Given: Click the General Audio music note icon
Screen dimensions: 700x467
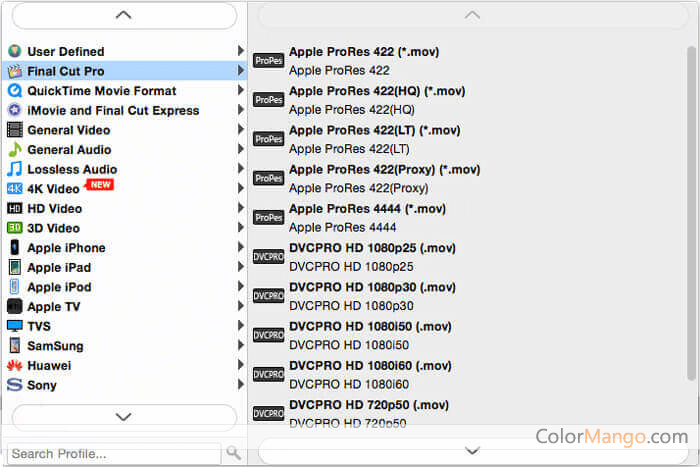Looking at the screenshot, I should point(15,150).
